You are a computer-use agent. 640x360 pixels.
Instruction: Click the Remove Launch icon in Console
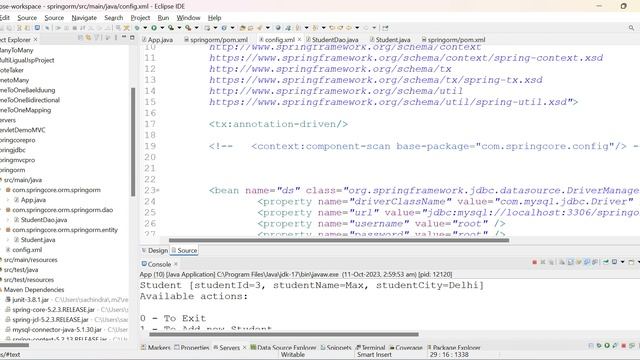[543, 262]
